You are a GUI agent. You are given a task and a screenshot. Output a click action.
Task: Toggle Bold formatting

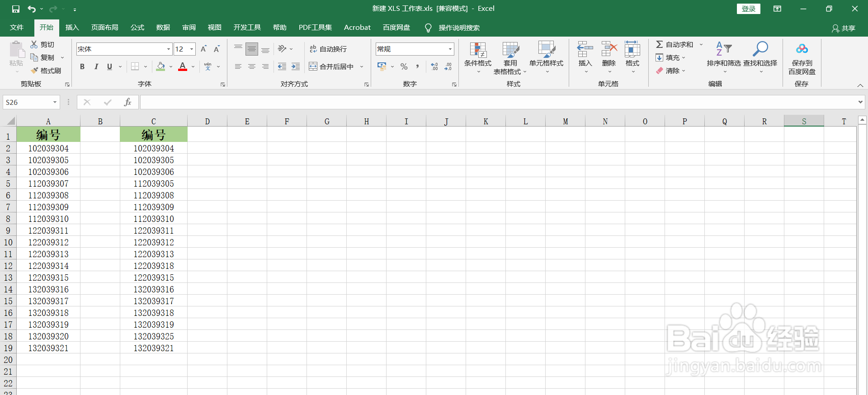point(82,66)
